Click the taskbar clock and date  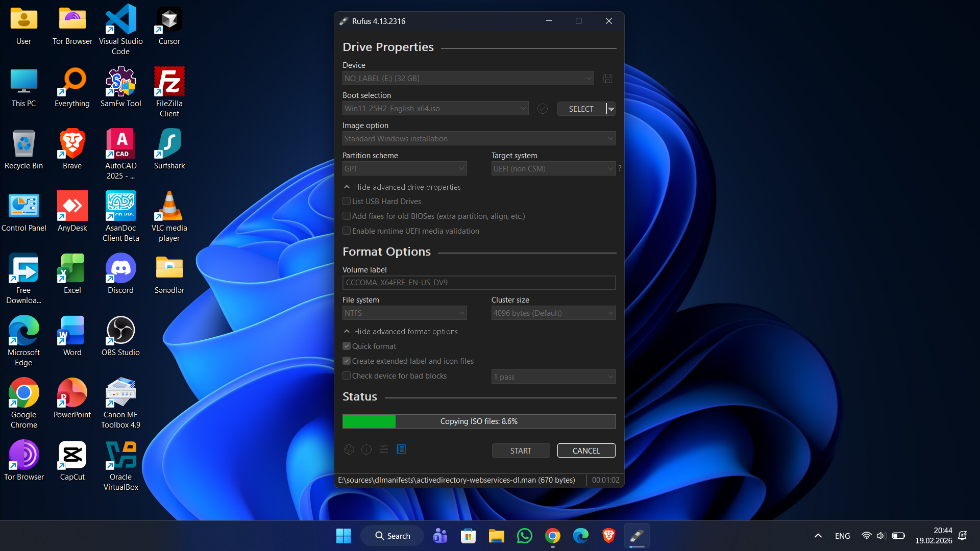(x=934, y=536)
